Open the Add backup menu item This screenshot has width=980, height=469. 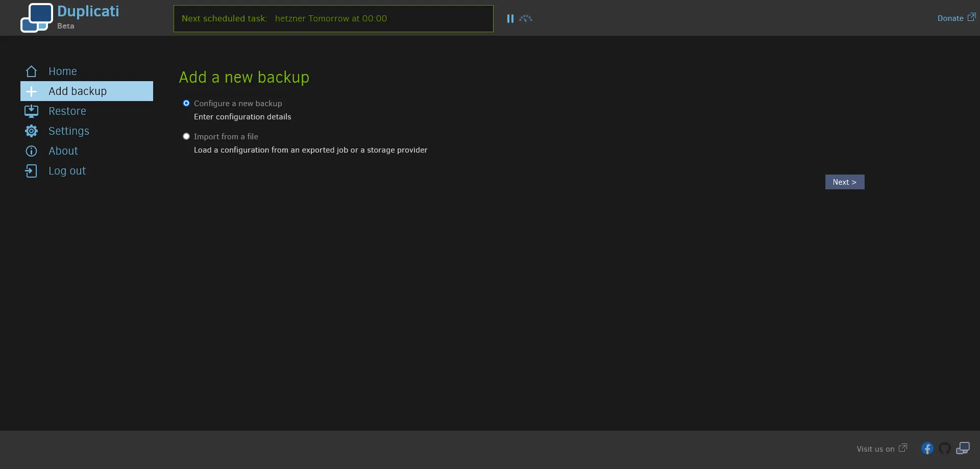[78, 91]
